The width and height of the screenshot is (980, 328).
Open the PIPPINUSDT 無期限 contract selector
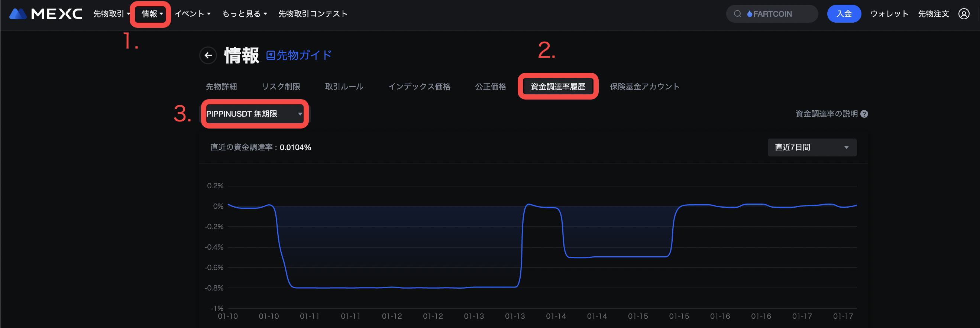pos(254,114)
